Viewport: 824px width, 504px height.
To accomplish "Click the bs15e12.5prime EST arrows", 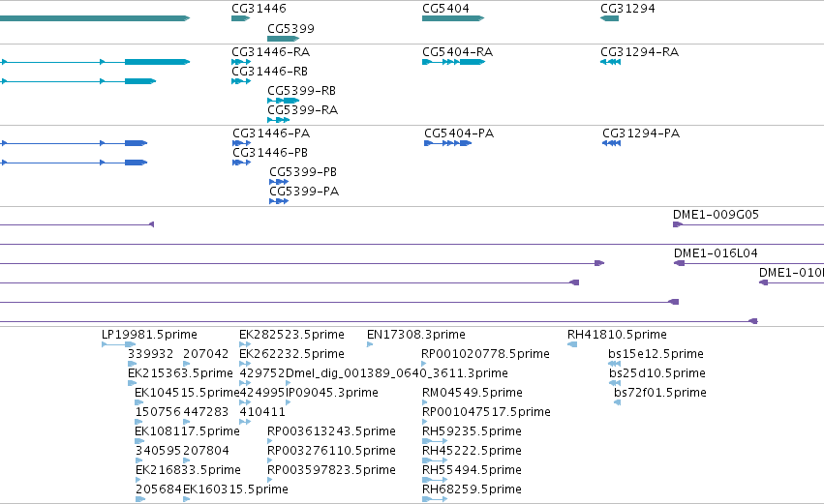I will tap(614, 364).
